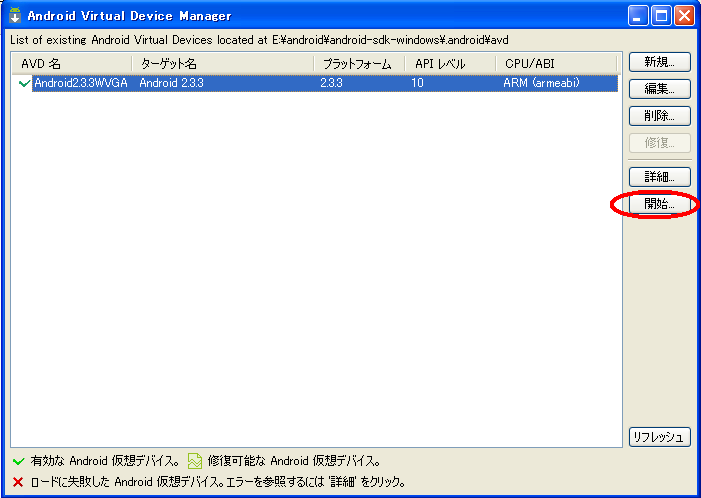
Task: Refresh the list using リフレッシュ
Action: click(659, 437)
